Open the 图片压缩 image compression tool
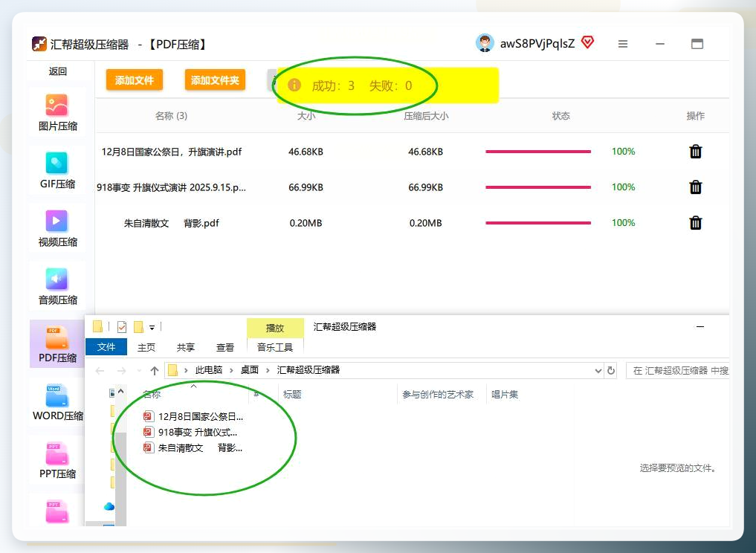756x553 pixels. (57, 113)
